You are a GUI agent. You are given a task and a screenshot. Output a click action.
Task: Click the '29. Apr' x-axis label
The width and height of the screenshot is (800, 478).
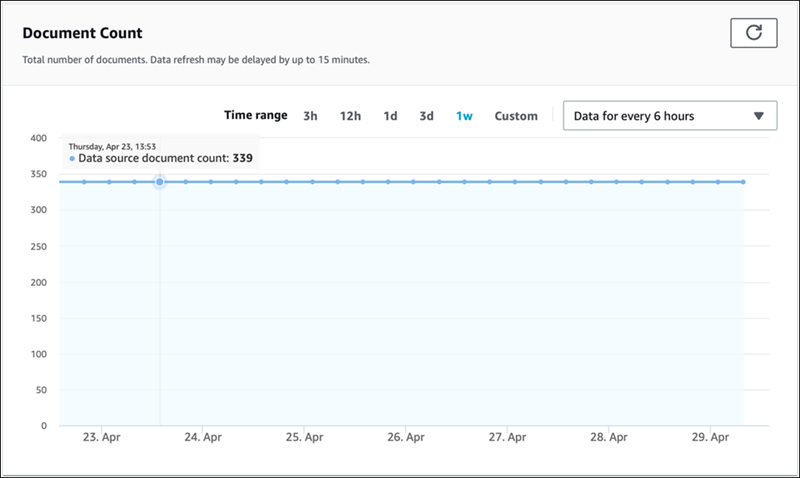coord(711,437)
